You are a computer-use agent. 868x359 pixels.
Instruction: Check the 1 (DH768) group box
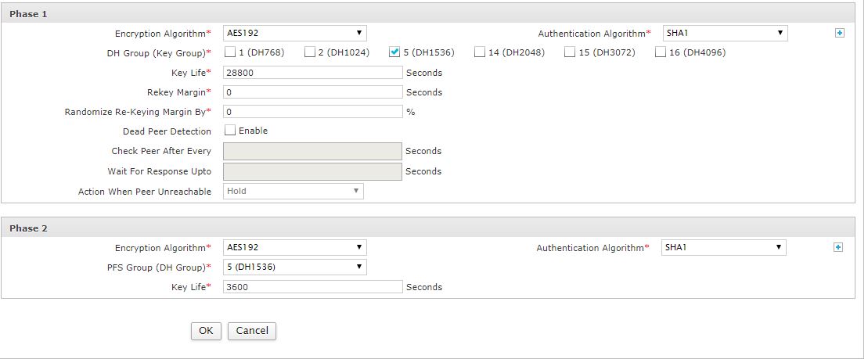click(230, 52)
